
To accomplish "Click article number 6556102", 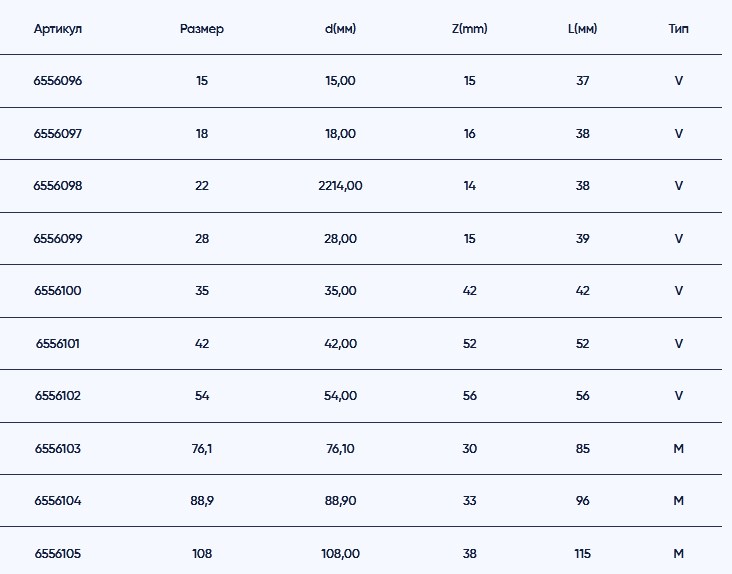I will pyautogui.click(x=58, y=396).
